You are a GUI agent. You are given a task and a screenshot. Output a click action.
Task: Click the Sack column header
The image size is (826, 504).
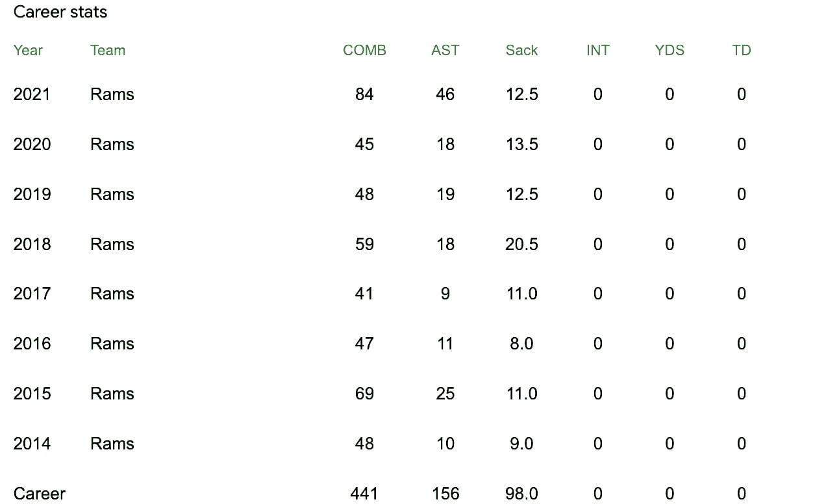tap(521, 51)
